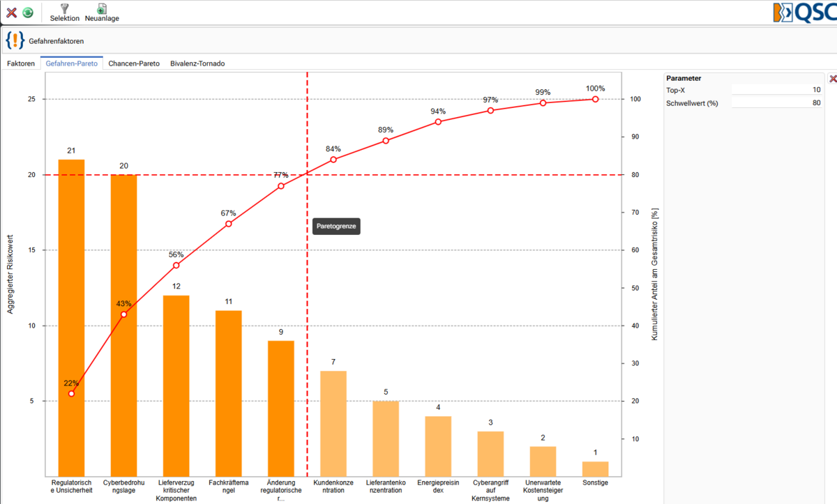This screenshot has height=504, width=837.
Task: Edit the Schwellwert (%) value field
Action: [777, 103]
